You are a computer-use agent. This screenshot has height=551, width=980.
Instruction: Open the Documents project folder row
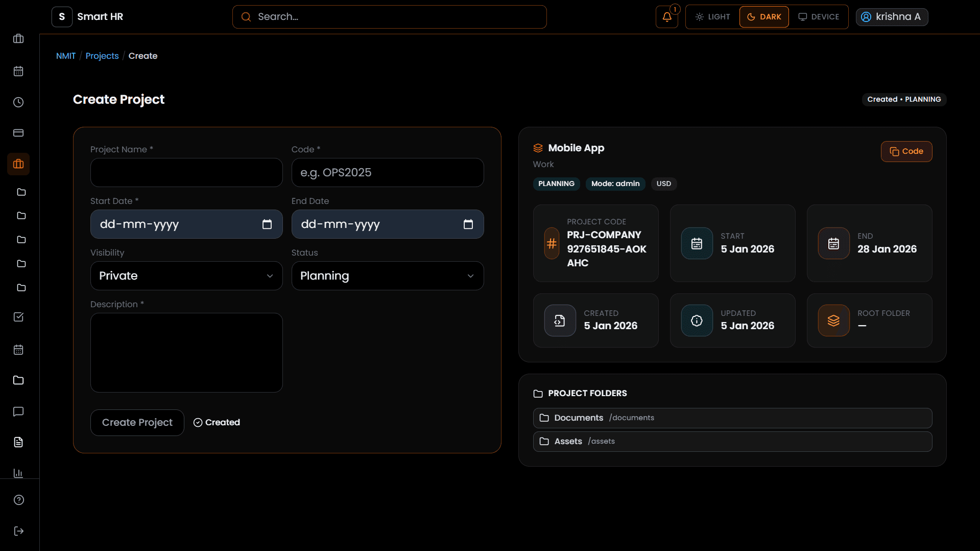coord(732,418)
